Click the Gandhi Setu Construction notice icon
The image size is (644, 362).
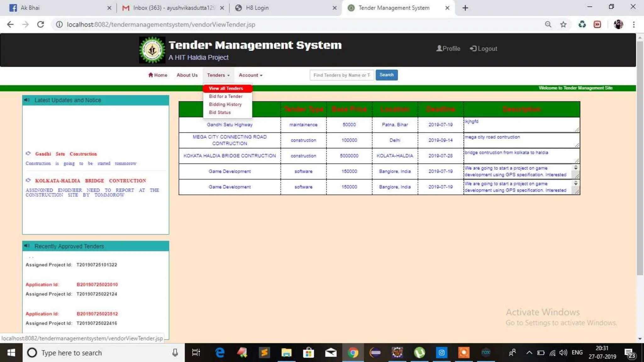28,153
